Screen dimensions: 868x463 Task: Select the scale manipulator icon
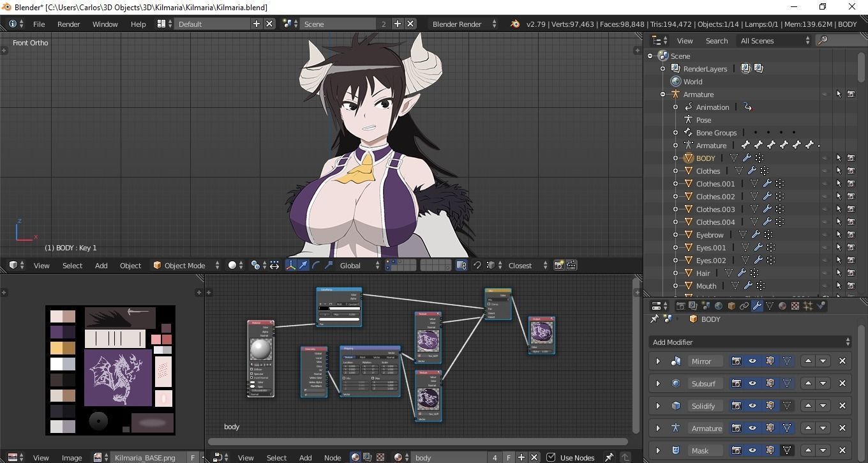(x=329, y=266)
